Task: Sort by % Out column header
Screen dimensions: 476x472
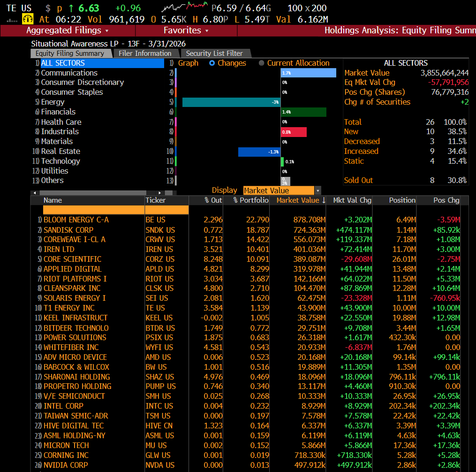Action: [x=206, y=200]
